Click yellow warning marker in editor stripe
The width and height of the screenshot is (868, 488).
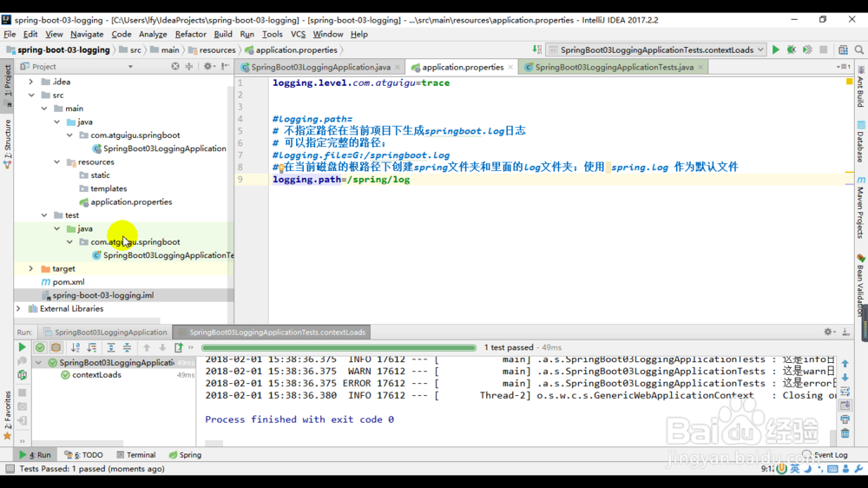[849, 82]
